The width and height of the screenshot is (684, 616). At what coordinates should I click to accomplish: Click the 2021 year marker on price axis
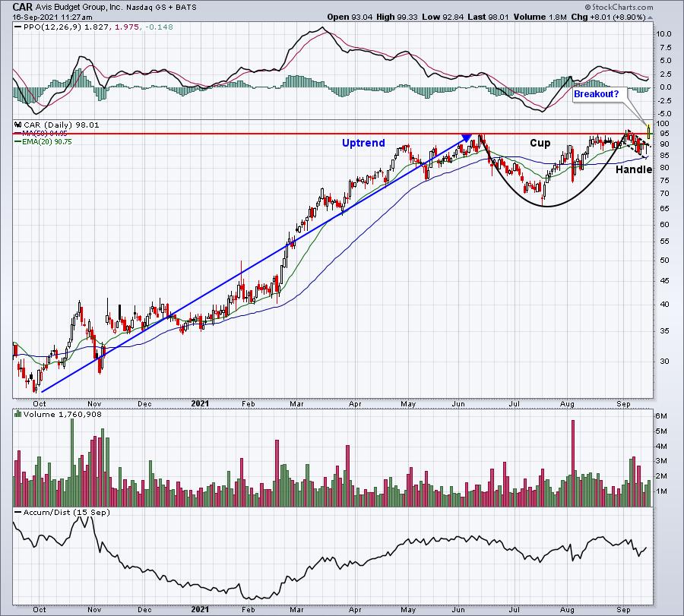coord(200,403)
